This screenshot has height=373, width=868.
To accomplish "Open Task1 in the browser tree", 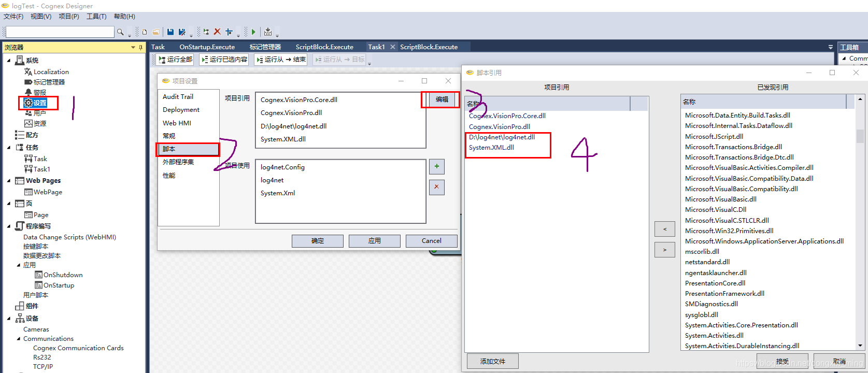I will 37,169.
